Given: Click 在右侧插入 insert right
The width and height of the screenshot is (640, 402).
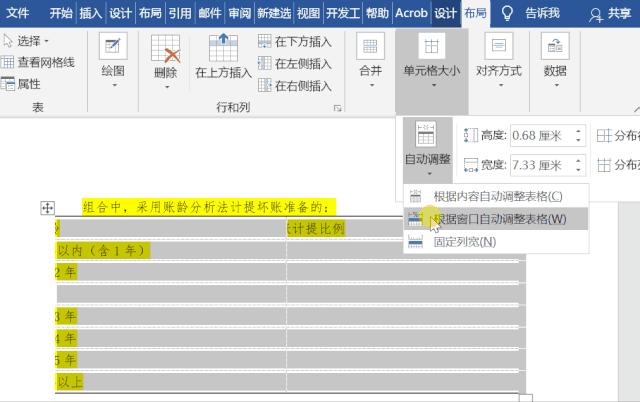Looking at the screenshot, I should coord(295,86).
